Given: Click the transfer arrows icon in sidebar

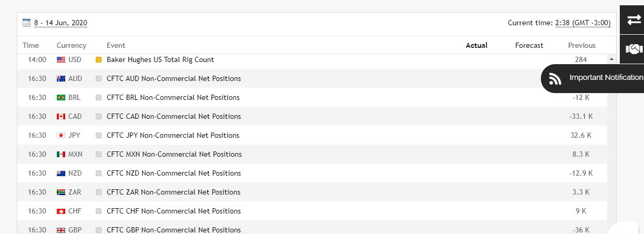Looking at the screenshot, I should 633,21.
